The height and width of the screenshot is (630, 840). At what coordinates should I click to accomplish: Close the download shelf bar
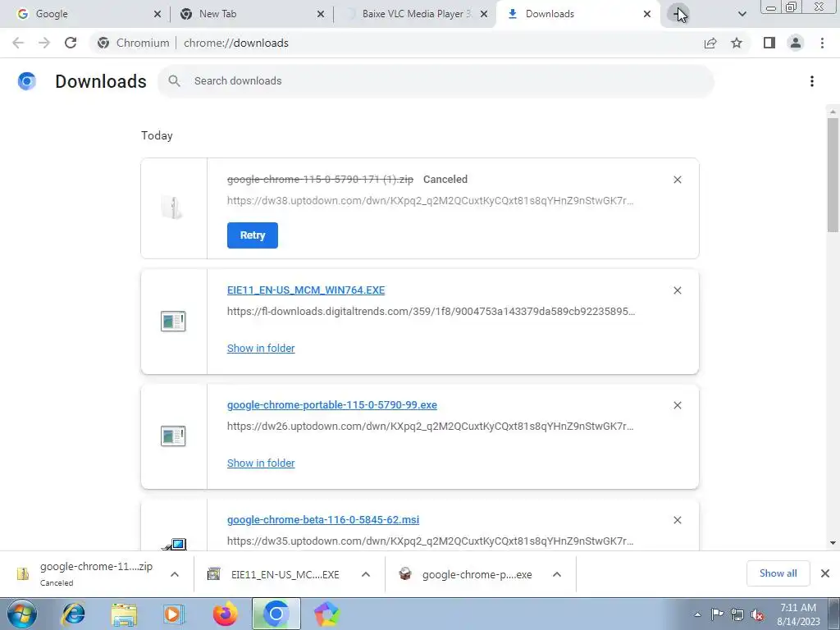click(x=825, y=573)
